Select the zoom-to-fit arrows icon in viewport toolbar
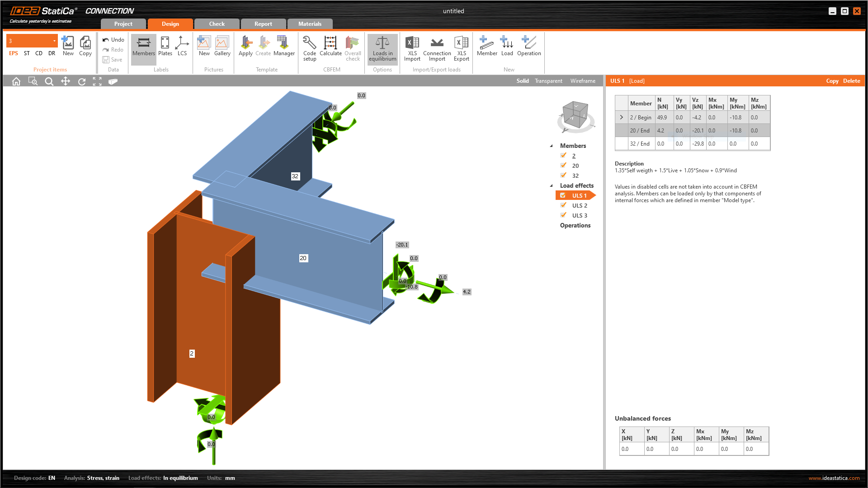Screen dimensions: 868x488 click(97, 81)
